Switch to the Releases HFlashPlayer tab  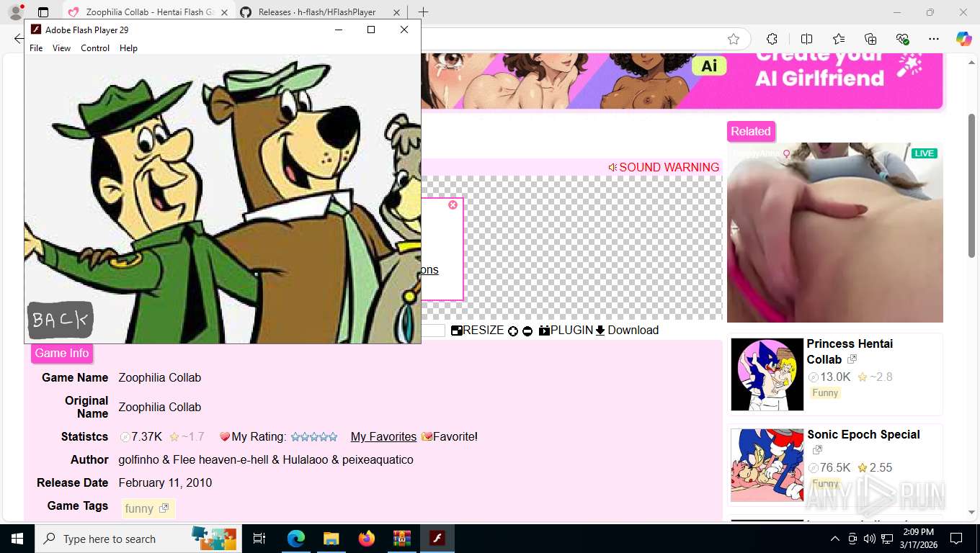click(x=321, y=12)
